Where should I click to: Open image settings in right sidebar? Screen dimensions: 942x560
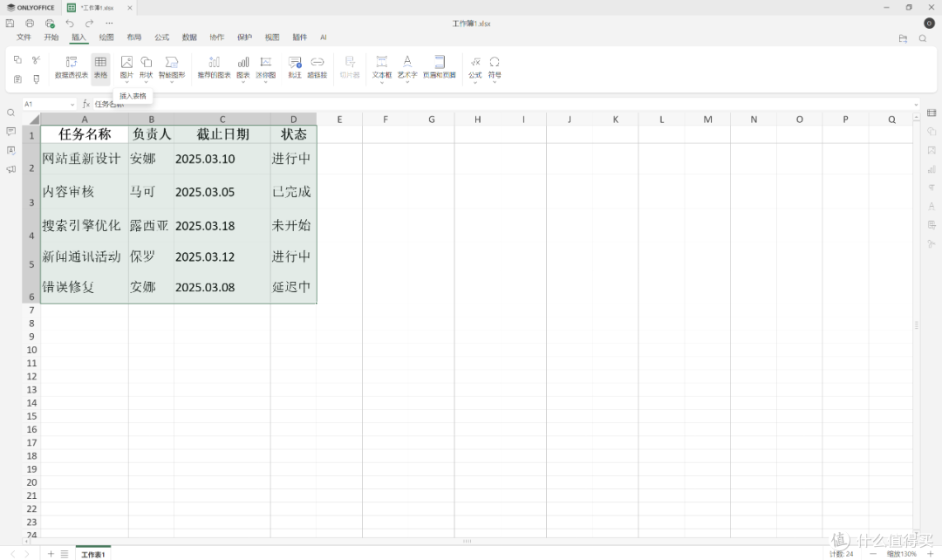(x=932, y=150)
